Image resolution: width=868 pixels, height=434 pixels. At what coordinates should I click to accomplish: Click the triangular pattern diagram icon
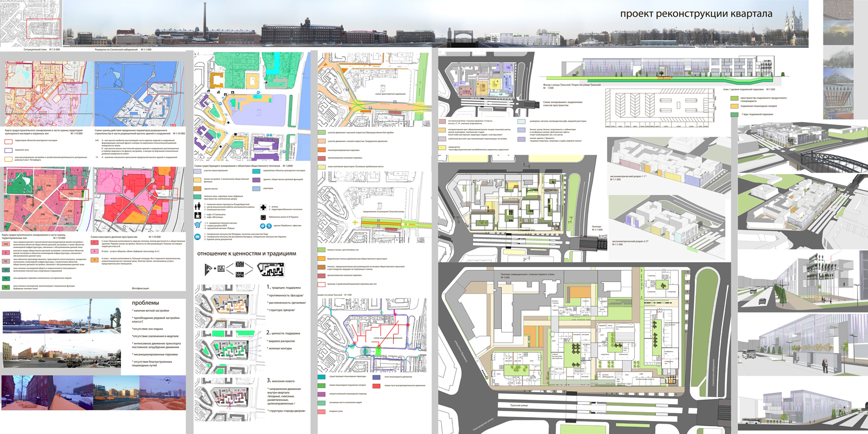209,269
